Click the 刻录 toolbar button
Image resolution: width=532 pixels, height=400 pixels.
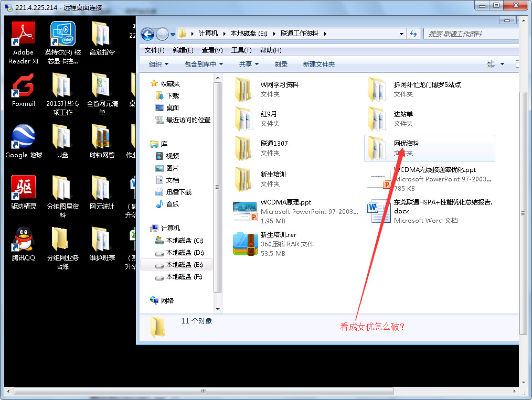pos(281,64)
